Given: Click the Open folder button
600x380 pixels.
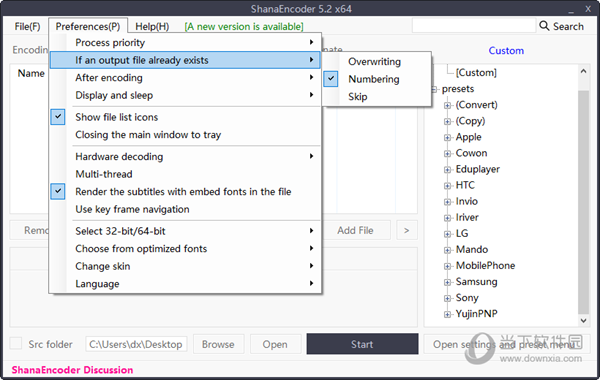Looking at the screenshot, I should (275, 344).
